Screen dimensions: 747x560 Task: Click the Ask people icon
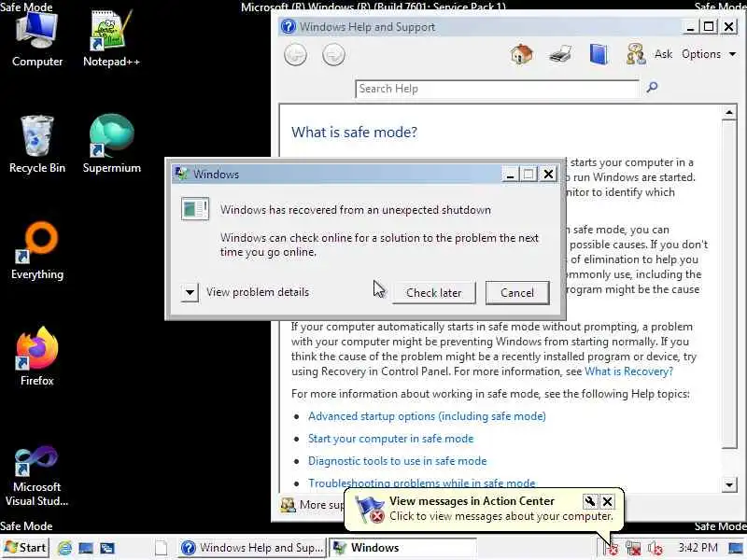tap(636, 54)
